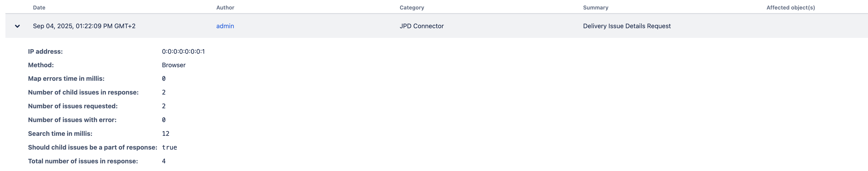Image resolution: width=868 pixels, height=171 pixels.
Task: Click the Browser method value
Action: [x=174, y=65]
